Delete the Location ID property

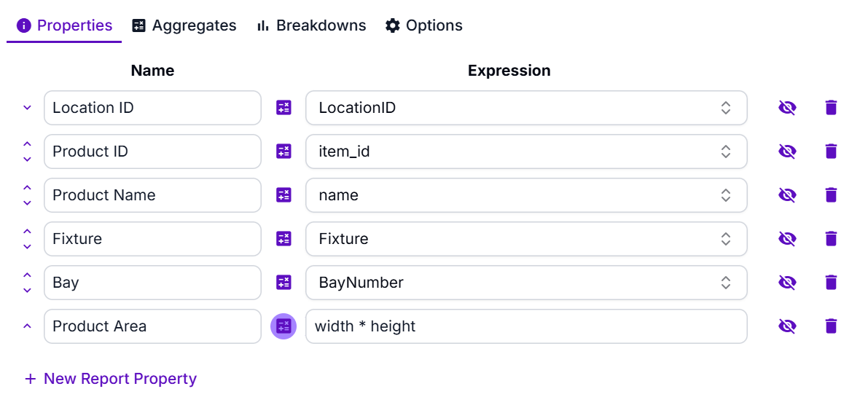[x=831, y=108]
